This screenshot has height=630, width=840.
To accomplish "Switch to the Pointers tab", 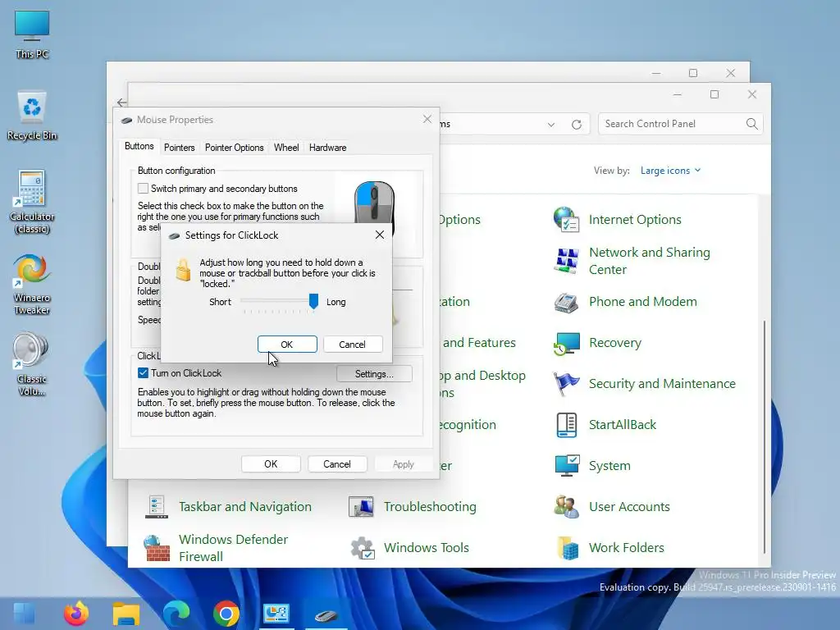I will point(179,148).
